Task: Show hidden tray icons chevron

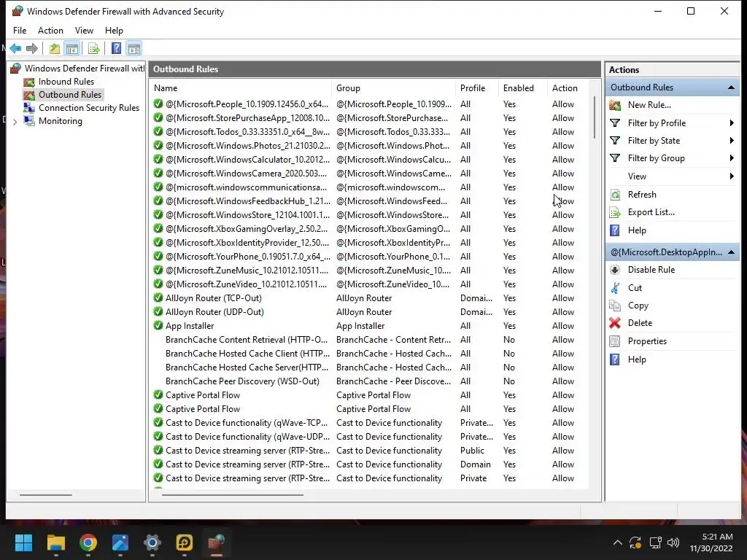Action: [617, 542]
